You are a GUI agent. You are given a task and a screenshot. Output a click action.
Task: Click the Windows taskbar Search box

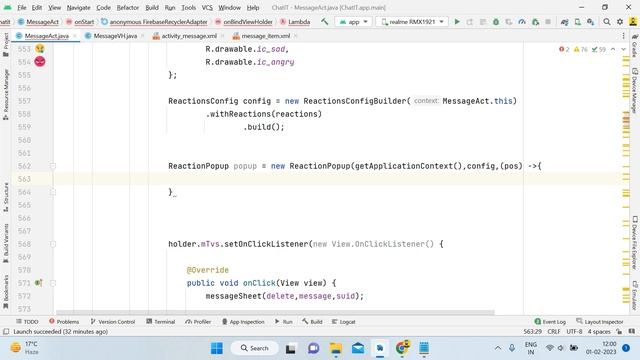[x=255, y=348]
